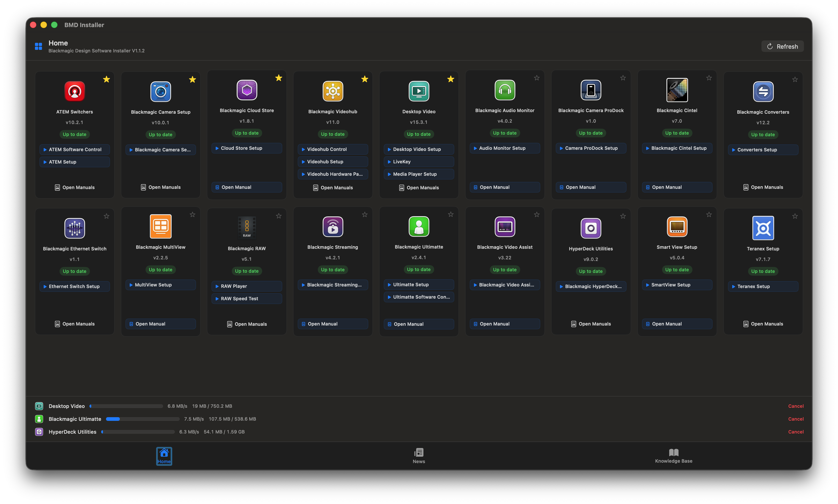Click the Blackmagic Audio Monitor icon
Screen dimensions: 838x504
pyautogui.click(x=505, y=90)
